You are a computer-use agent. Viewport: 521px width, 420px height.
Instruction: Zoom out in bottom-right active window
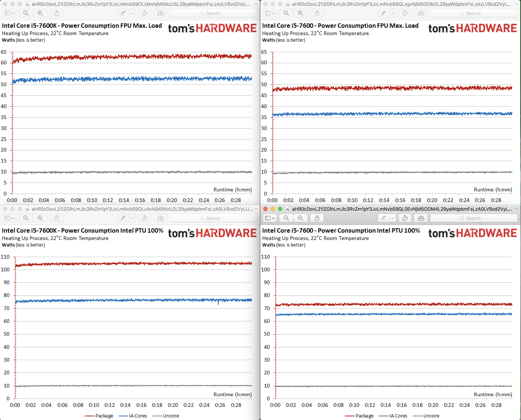286,218
